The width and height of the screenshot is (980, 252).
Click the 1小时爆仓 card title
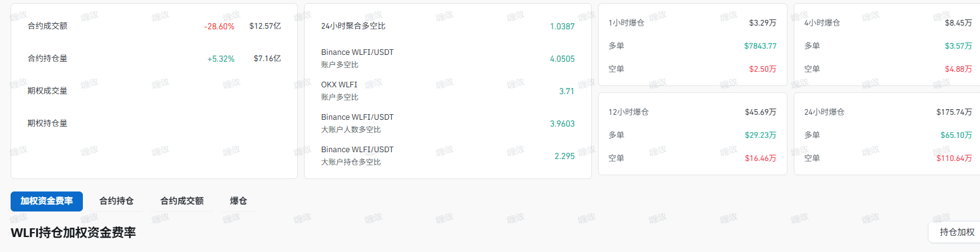point(626,23)
